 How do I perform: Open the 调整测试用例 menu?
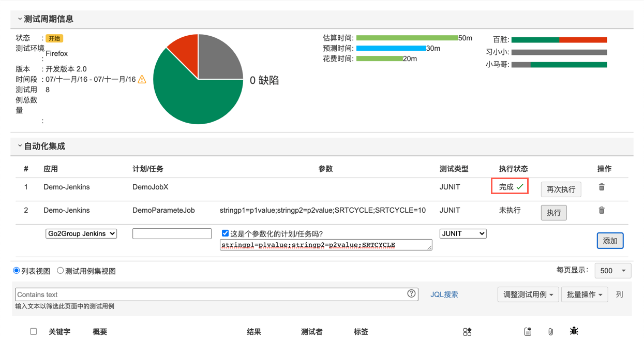click(x=528, y=295)
